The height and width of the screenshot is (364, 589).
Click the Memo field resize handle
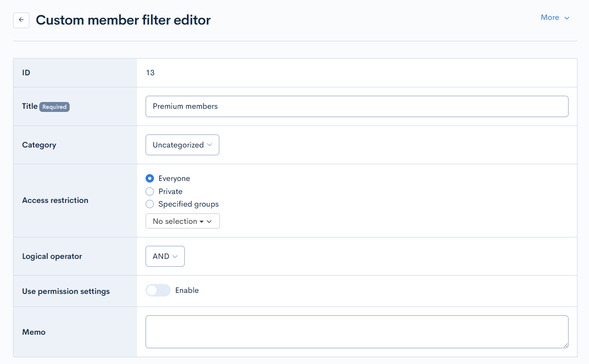click(565, 345)
